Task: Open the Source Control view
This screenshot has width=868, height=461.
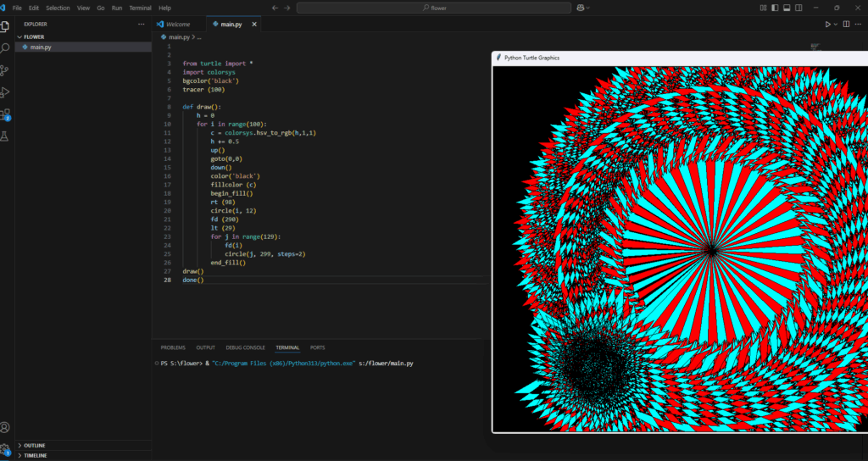Action: coord(6,70)
